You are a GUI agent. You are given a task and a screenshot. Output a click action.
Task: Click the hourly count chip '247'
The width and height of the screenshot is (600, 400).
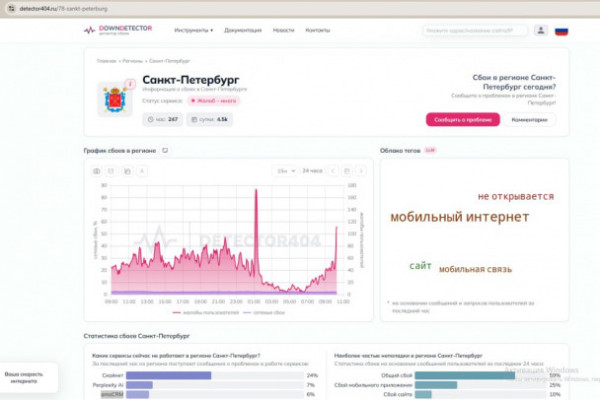point(163,119)
